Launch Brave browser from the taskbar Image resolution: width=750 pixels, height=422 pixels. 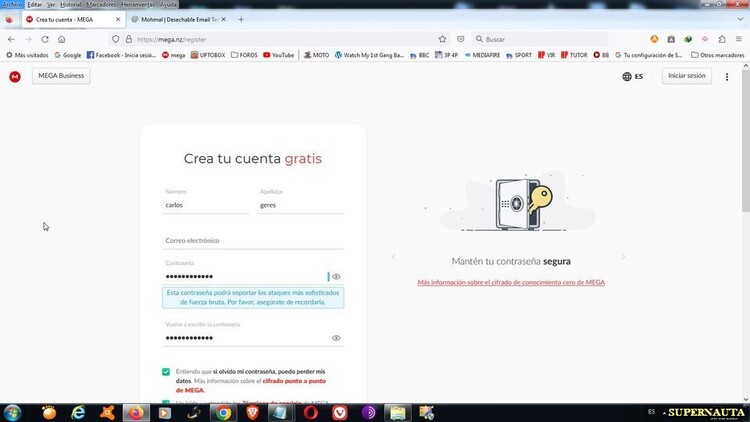tap(253, 412)
